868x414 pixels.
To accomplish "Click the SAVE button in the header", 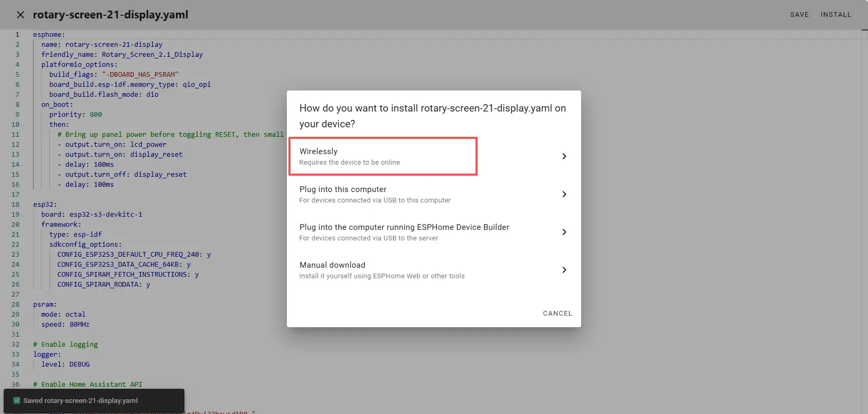I will coord(799,15).
